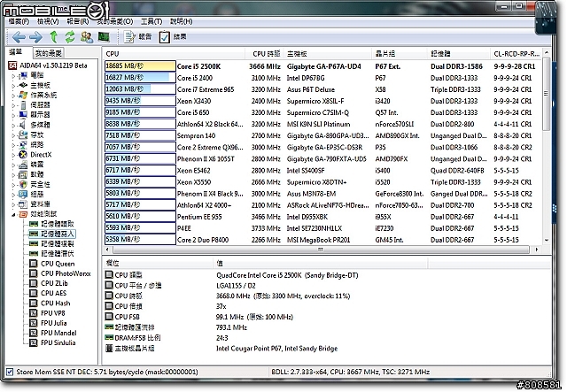Click the green monitor toolbar icon
567x392 pixels.
tap(104, 37)
